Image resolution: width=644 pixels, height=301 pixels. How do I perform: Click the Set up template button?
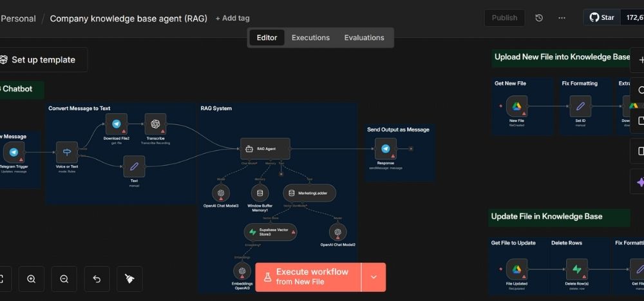[x=43, y=60]
